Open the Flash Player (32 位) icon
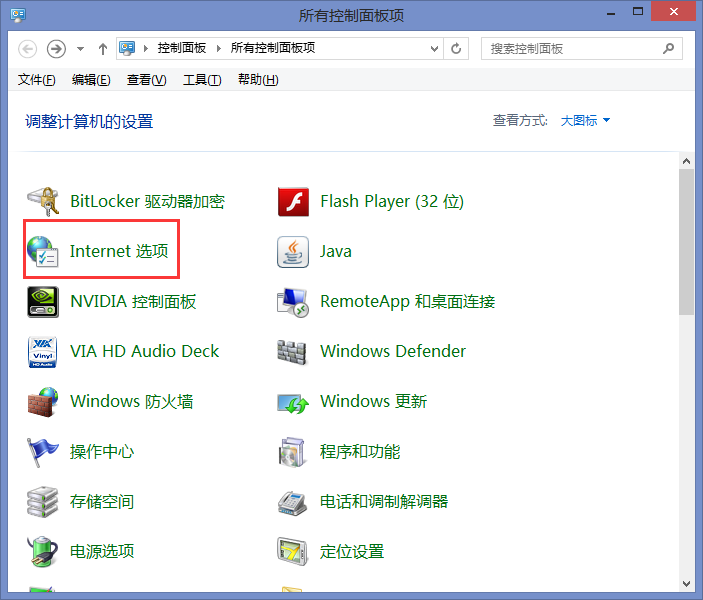 tap(293, 202)
